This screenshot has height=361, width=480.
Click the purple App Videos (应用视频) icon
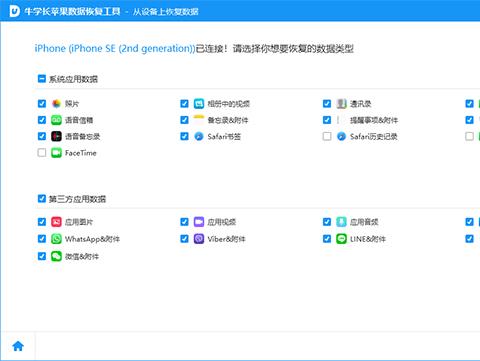tap(199, 222)
